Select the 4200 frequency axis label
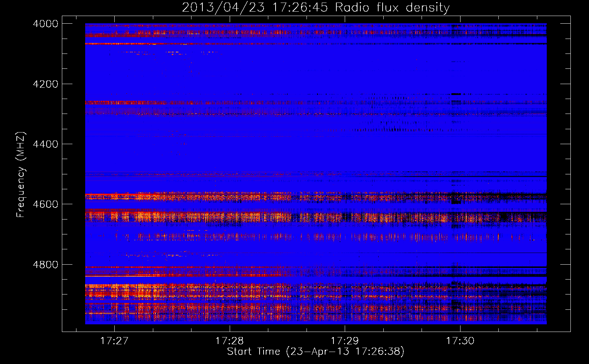This screenshot has height=364, width=589. coord(46,84)
